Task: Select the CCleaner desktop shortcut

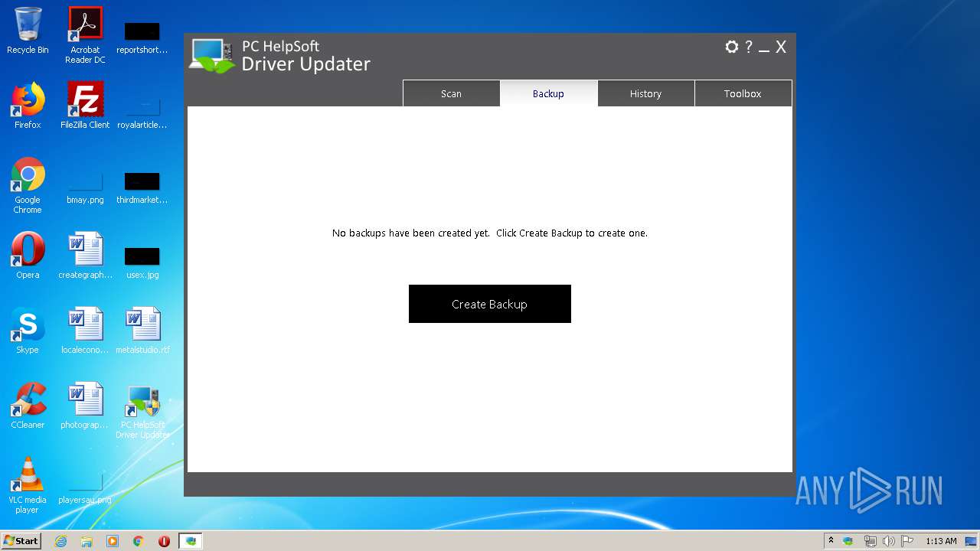Action: click(x=28, y=406)
